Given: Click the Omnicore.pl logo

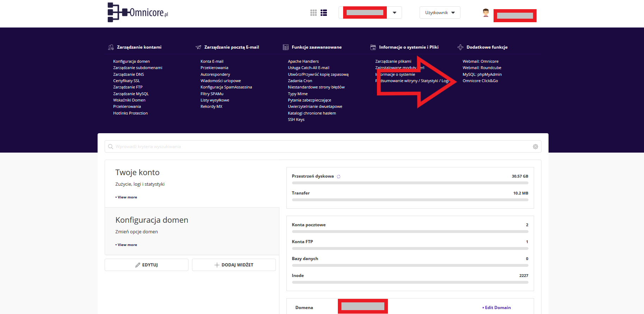Looking at the screenshot, I should pyautogui.click(x=138, y=13).
